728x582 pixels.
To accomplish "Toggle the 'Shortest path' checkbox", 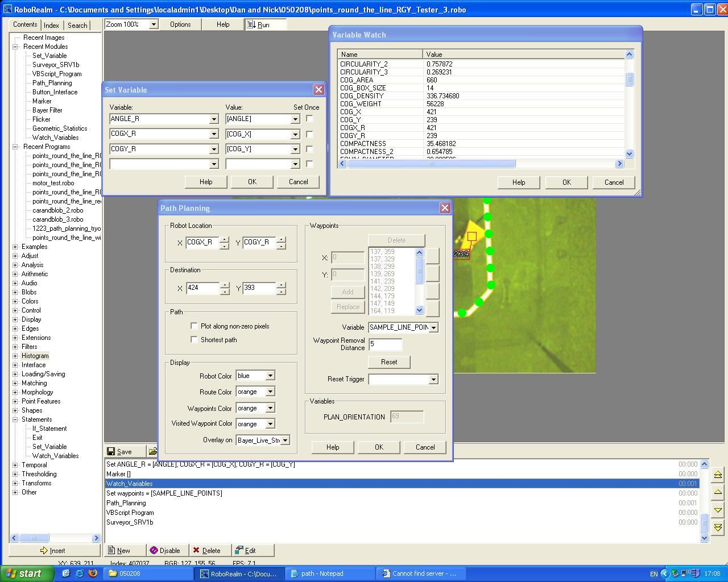I will (x=195, y=340).
